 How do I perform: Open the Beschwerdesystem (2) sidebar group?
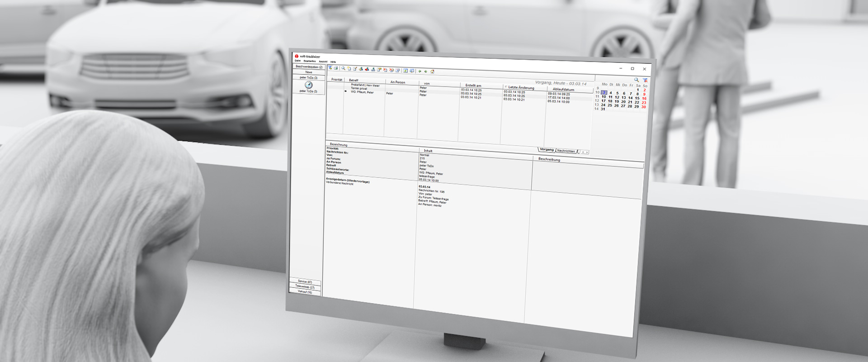[x=309, y=67]
